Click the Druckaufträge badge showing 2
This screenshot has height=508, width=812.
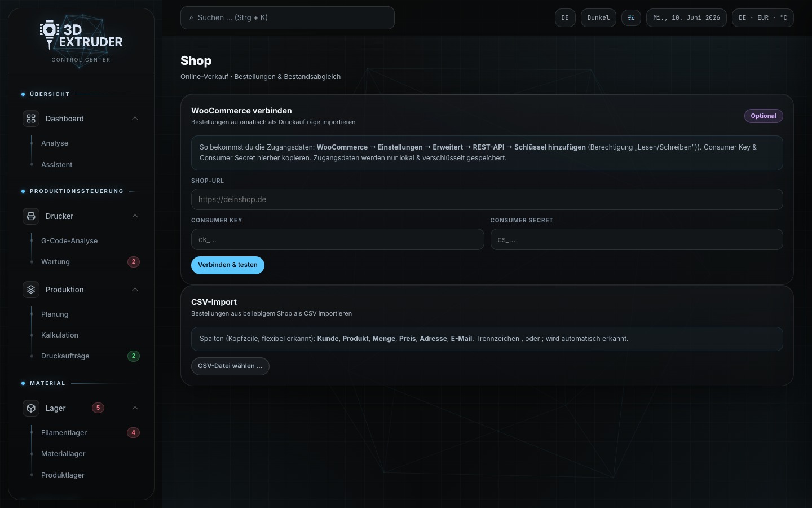[134, 356]
